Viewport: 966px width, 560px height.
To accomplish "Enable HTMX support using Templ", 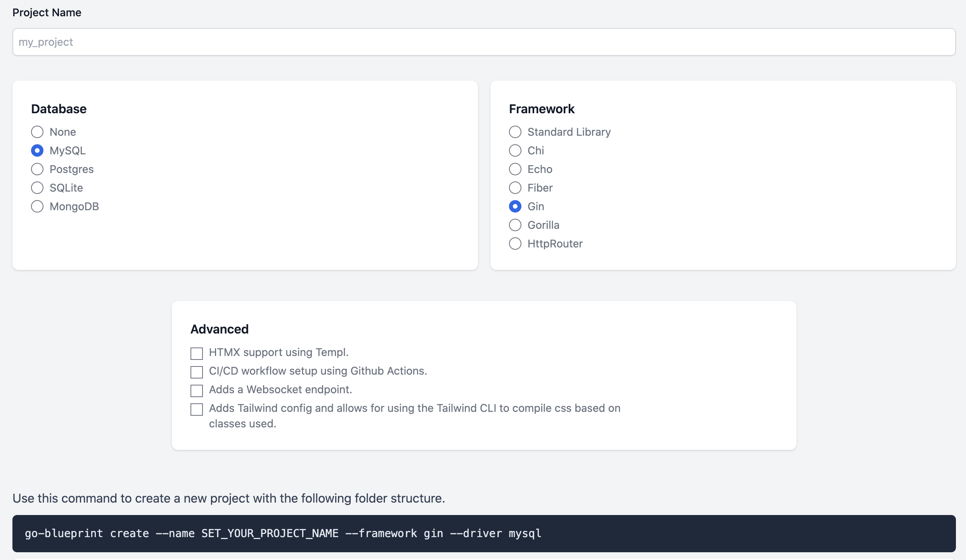I will click(x=197, y=353).
